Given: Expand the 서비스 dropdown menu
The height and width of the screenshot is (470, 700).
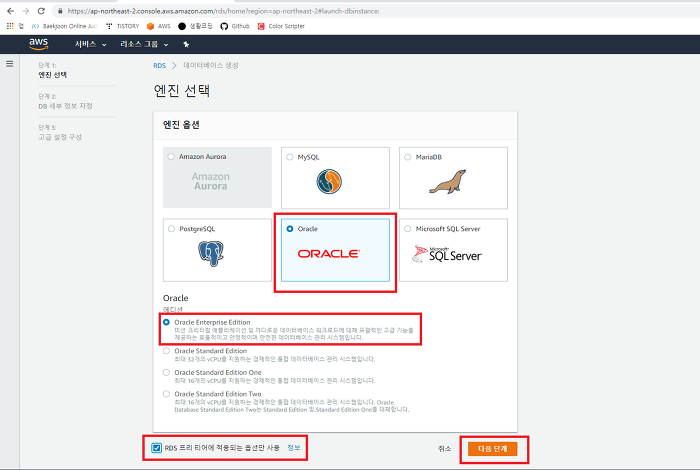Looking at the screenshot, I should coord(91,44).
